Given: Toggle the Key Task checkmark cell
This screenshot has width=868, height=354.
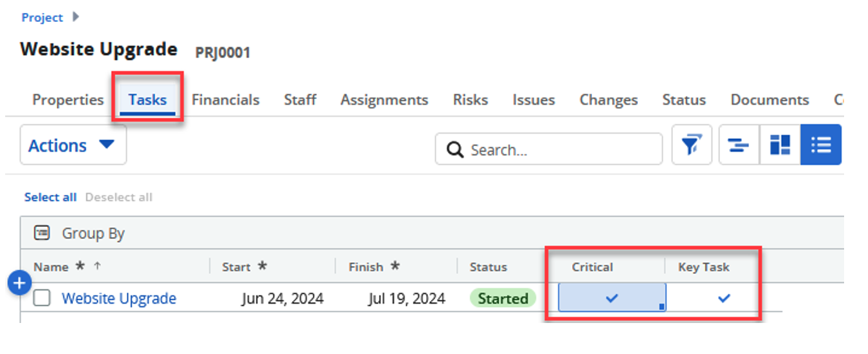Looking at the screenshot, I should coord(724,298).
